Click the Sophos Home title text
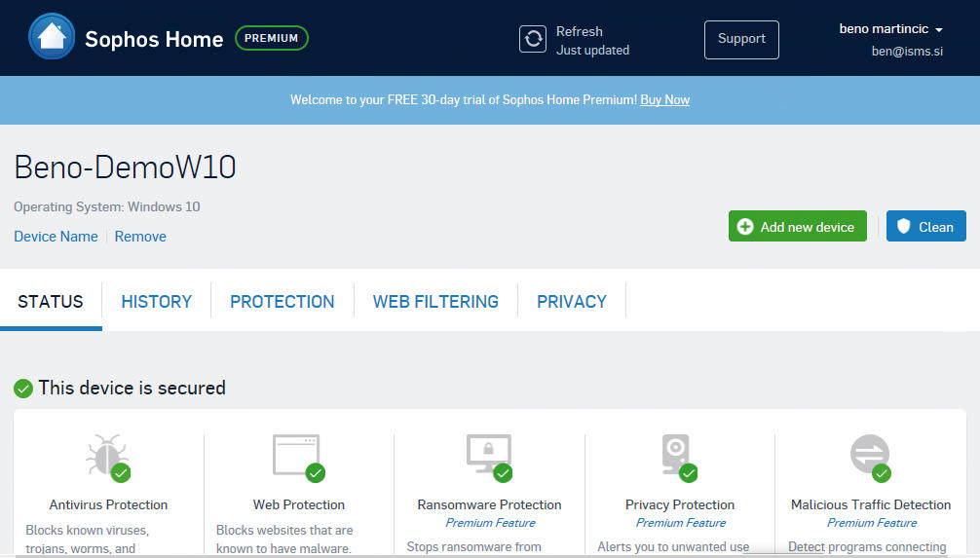This screenshot has height=558, width=980. pos(154,39)
